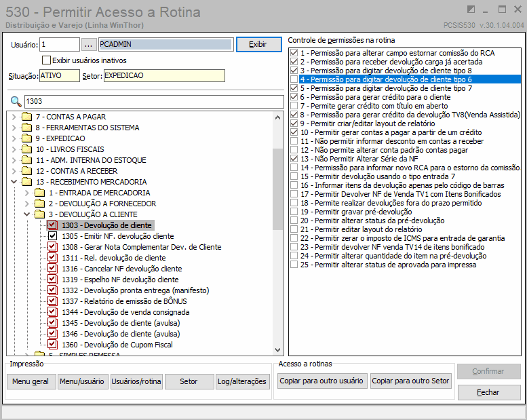Expand 1 - ENTRADA DE MERCADORIA subfolder
527x420 pixels.
click(27, 193)
